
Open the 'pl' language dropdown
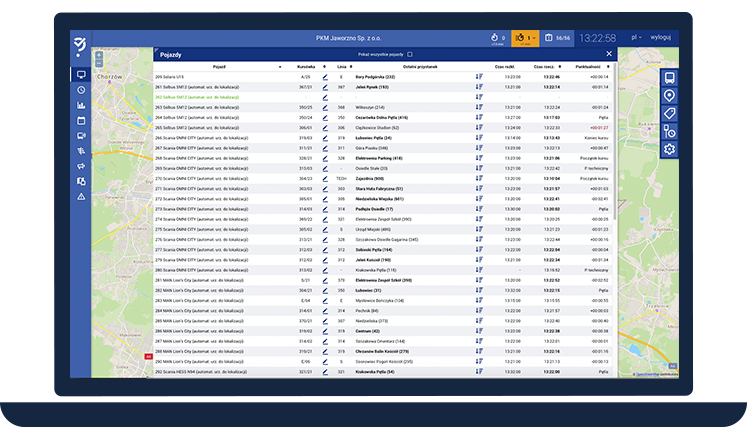coord(636,37)
